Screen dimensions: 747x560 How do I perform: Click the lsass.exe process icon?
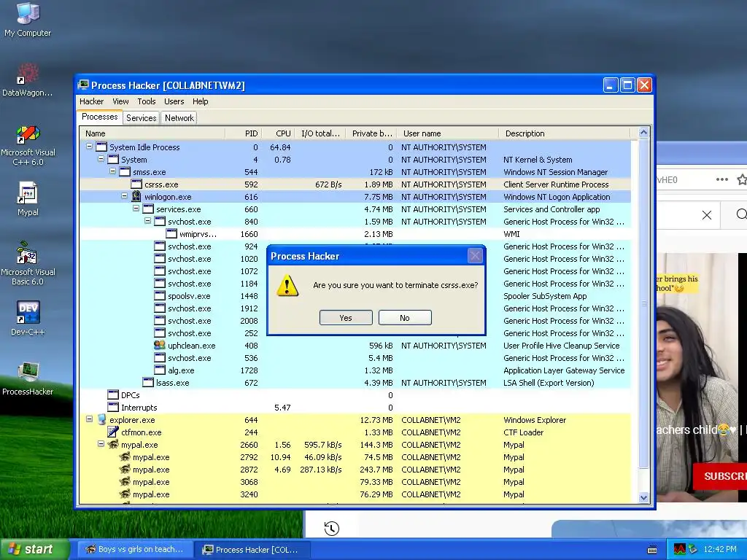(x=148, y=382)
